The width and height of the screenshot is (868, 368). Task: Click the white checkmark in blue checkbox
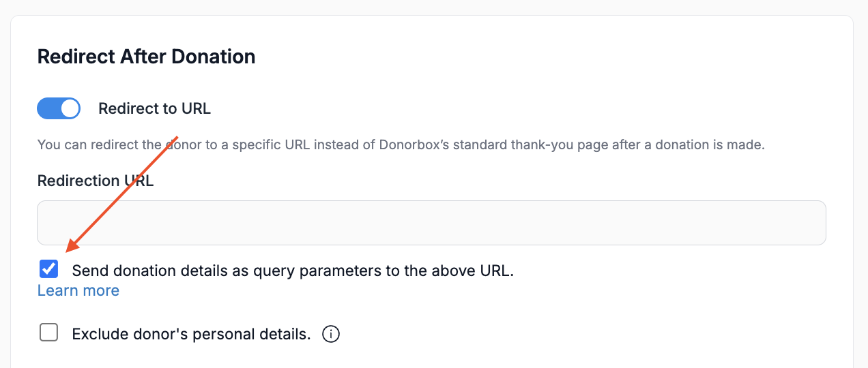click(x=48, y=269)
